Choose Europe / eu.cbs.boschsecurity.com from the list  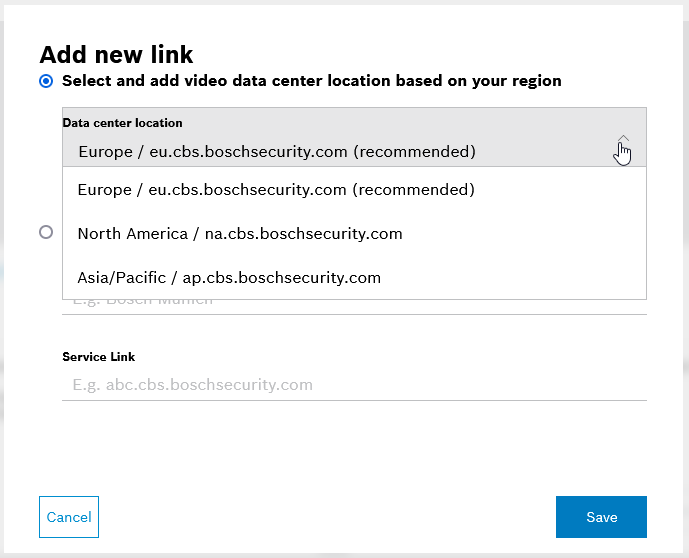coord(275,190)
